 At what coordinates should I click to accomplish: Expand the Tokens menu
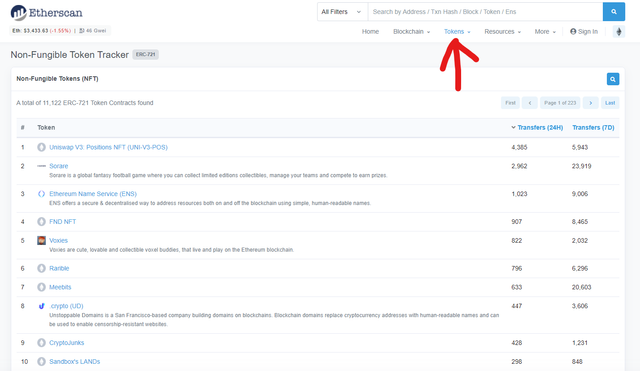pos(457,31)
